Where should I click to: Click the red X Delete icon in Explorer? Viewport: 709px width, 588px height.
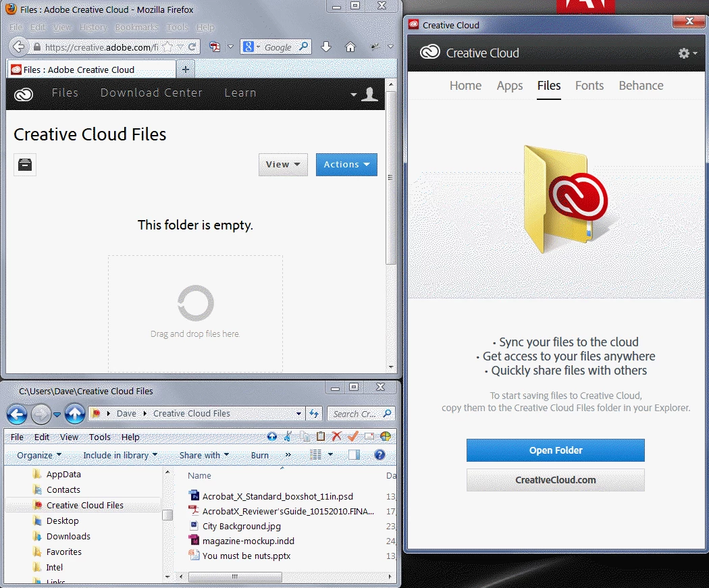coord(336,436)
